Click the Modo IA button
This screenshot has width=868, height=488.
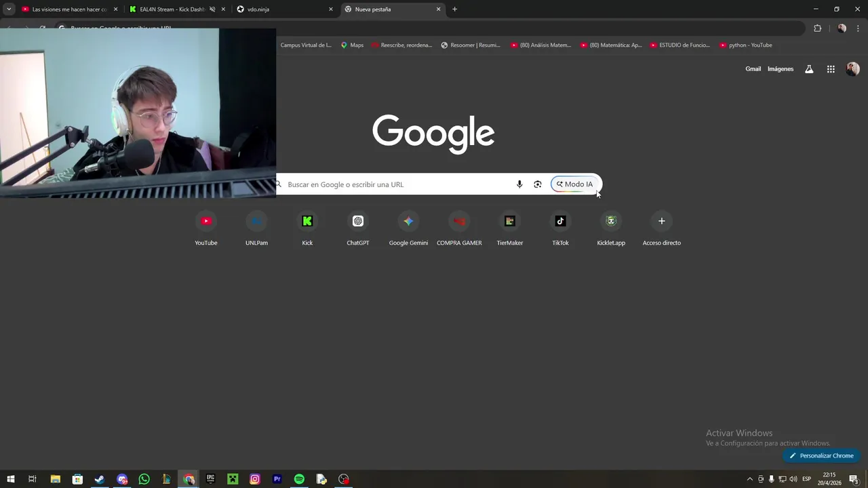574,184
